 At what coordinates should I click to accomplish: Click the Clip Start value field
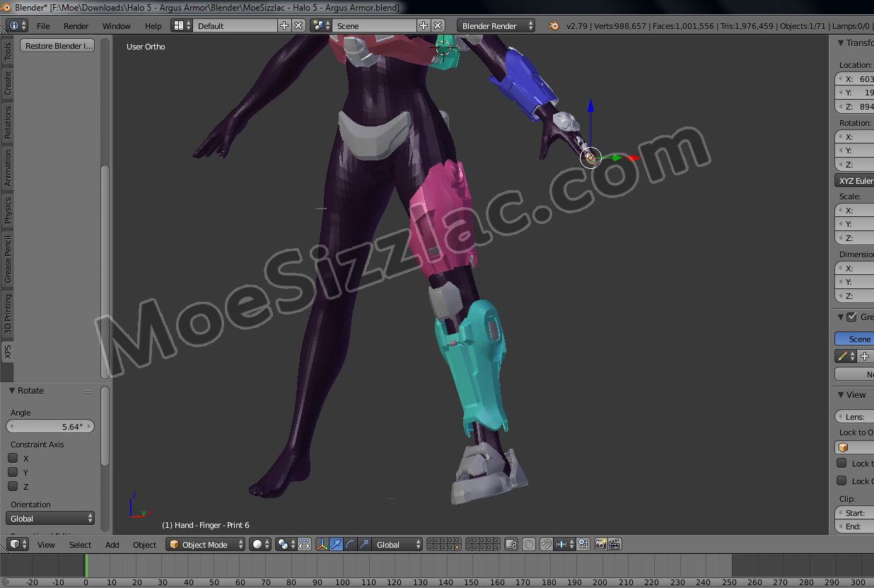click(x=854, y=513)
